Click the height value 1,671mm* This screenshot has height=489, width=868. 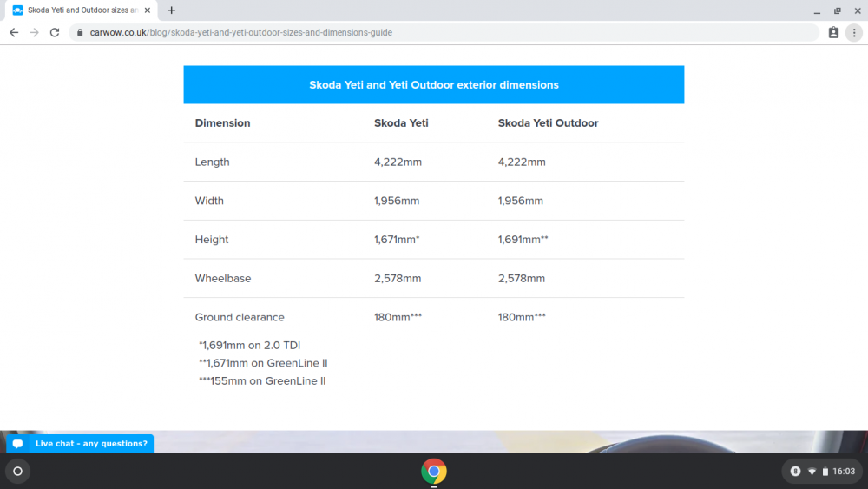coord(397,239)
